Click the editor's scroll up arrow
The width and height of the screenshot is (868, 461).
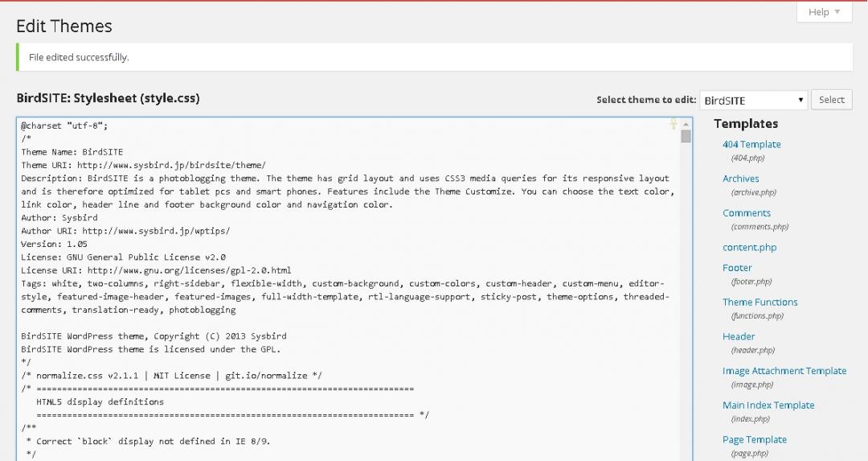pyautogui.click(x=686, y=124)
